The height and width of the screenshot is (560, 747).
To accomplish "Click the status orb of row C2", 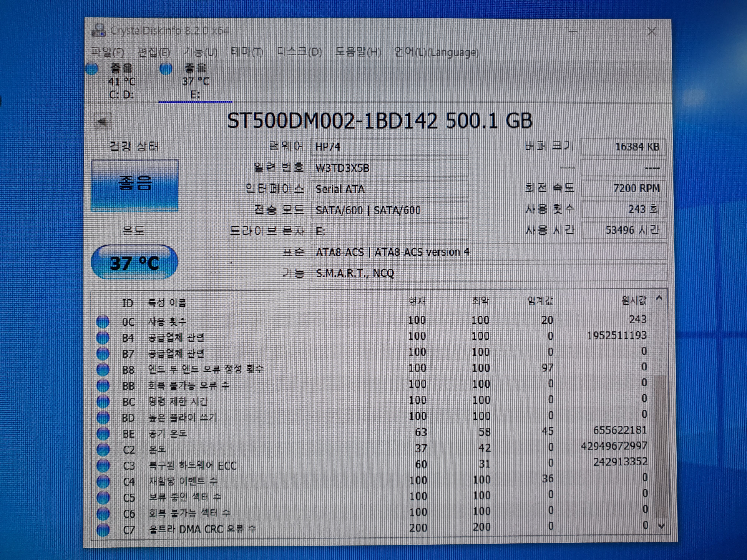I will pyautogui.click(x=103, y=449).
